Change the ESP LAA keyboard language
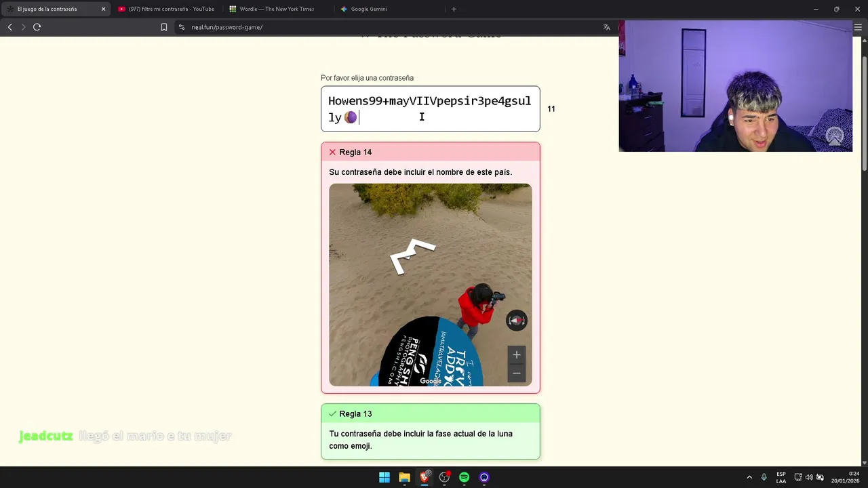 (x=781, y=477)
